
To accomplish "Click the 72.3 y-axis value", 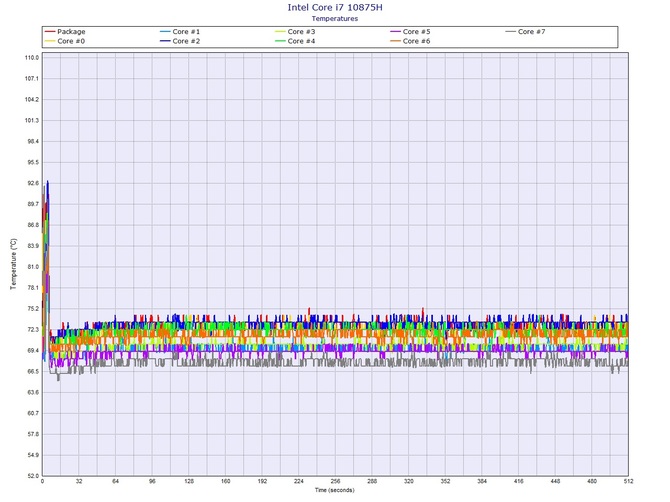I will pyautogui.click(x=33, y=330).
